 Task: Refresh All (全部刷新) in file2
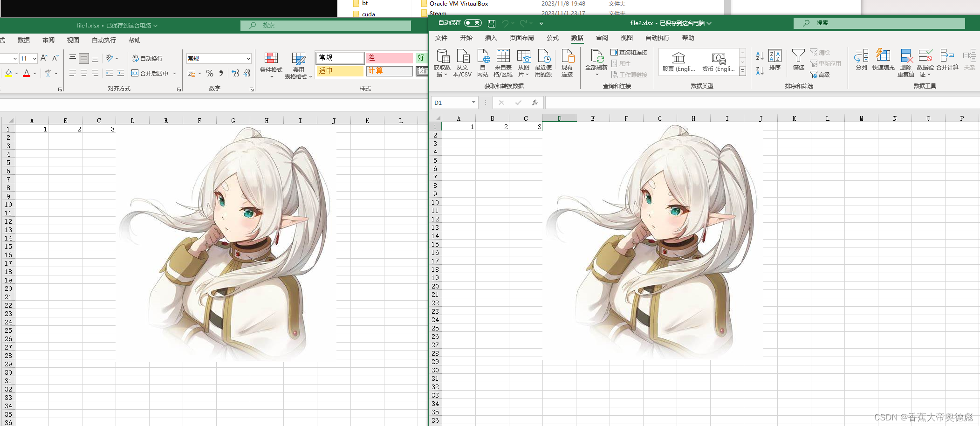point(596,63)
